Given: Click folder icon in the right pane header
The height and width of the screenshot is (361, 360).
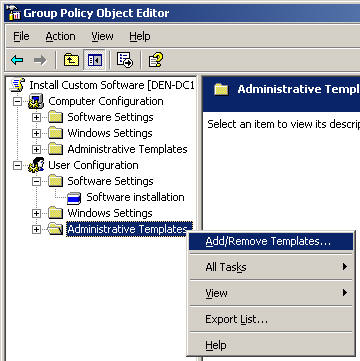Looking at the screenshot, I should click(x=221, y=89).
